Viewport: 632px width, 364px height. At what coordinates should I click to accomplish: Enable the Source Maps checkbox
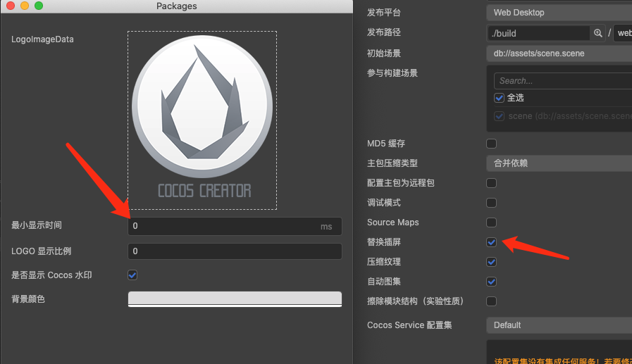491,222
